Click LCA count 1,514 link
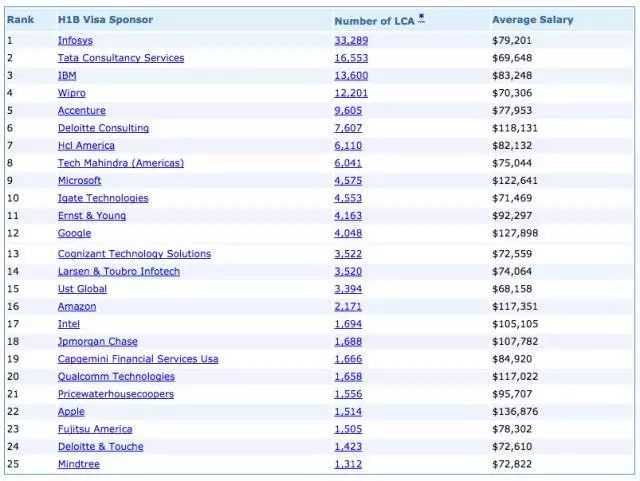The width and height of the screenshot is (640, 481). tap(348, 412)
